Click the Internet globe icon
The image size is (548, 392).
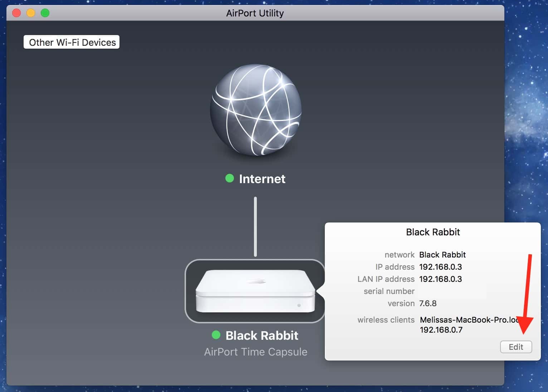click(255, 110)
